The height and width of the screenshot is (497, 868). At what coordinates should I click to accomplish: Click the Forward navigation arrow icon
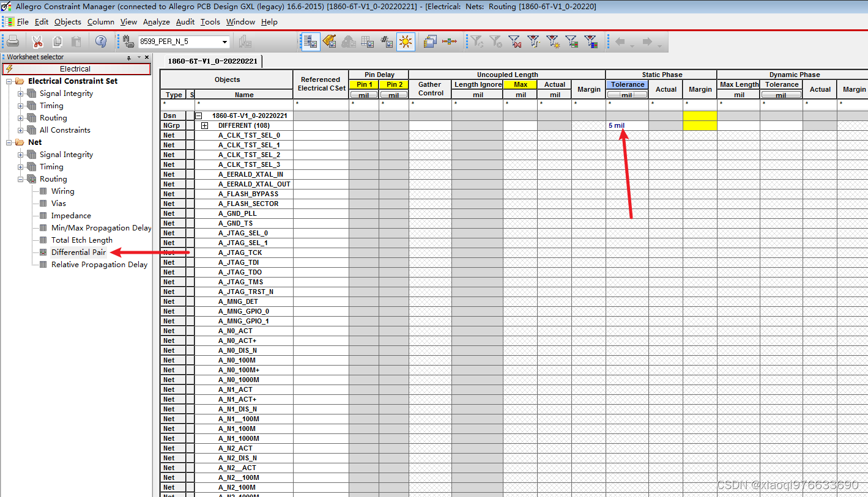coord(647,42)
